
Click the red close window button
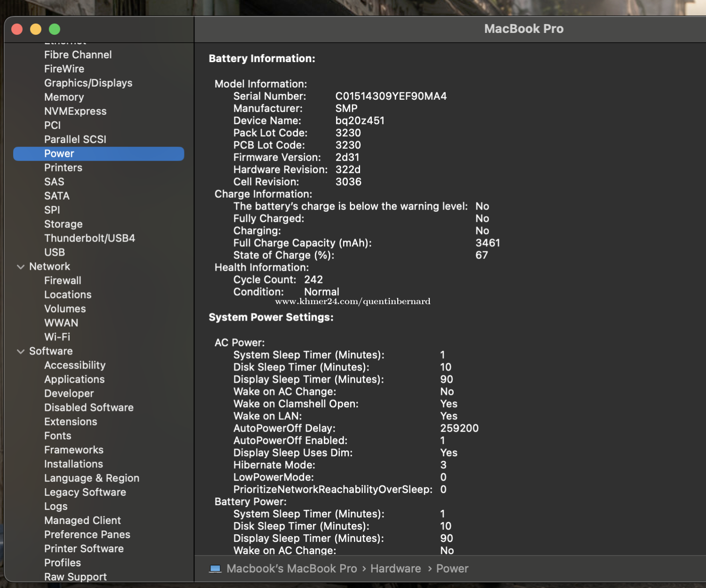pos(17,29)
